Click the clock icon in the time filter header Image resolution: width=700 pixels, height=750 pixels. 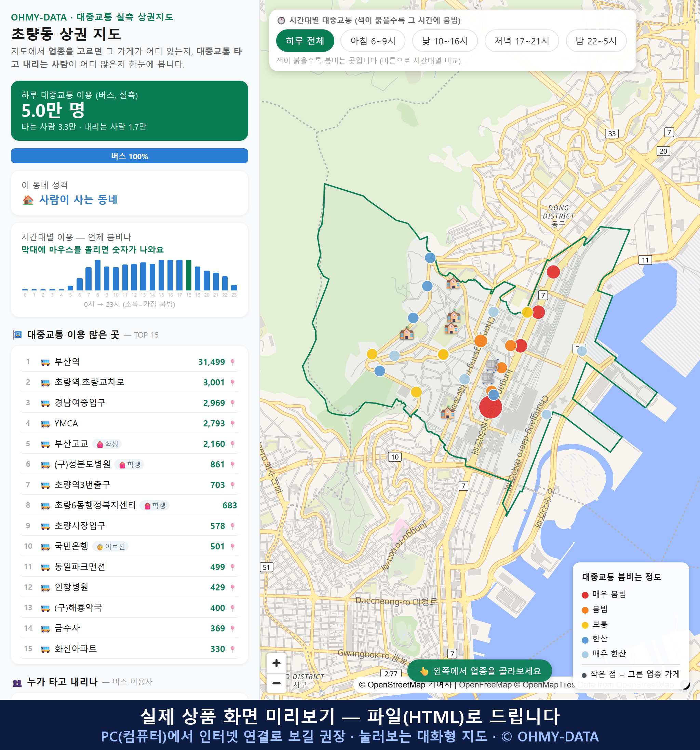click(x=281, y=21)
